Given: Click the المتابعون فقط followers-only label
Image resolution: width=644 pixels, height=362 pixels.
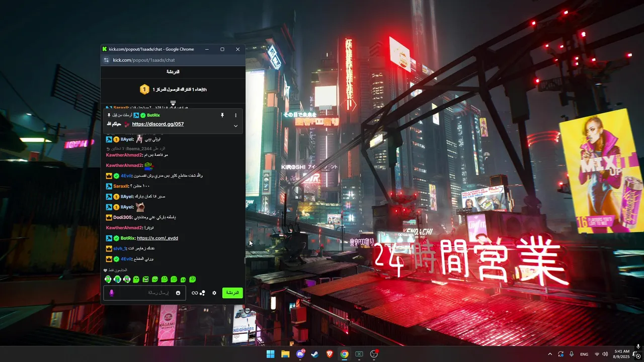Looking at the screenshot, I should 112,270.
